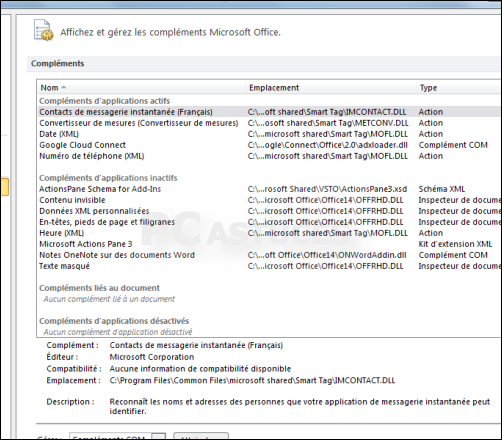This screenshot has width=502, height=440.
Task: Click the Microsoft Corporation publisher value
Action: coord(152,357)
